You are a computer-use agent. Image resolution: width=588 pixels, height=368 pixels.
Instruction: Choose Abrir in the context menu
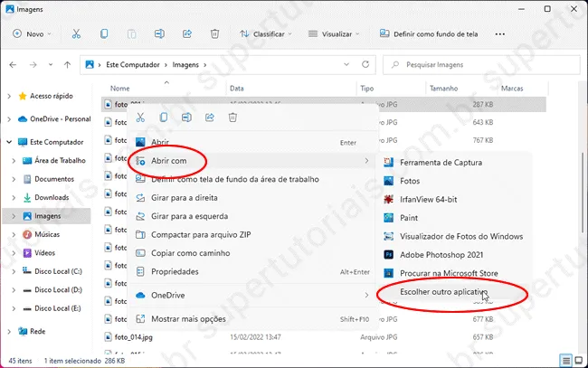pos(252,142)
